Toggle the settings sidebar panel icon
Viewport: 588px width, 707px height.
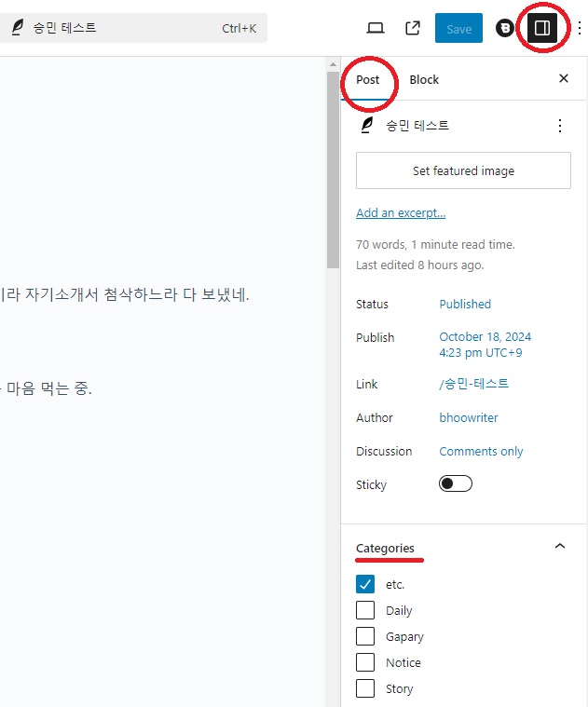coord(541,28)
